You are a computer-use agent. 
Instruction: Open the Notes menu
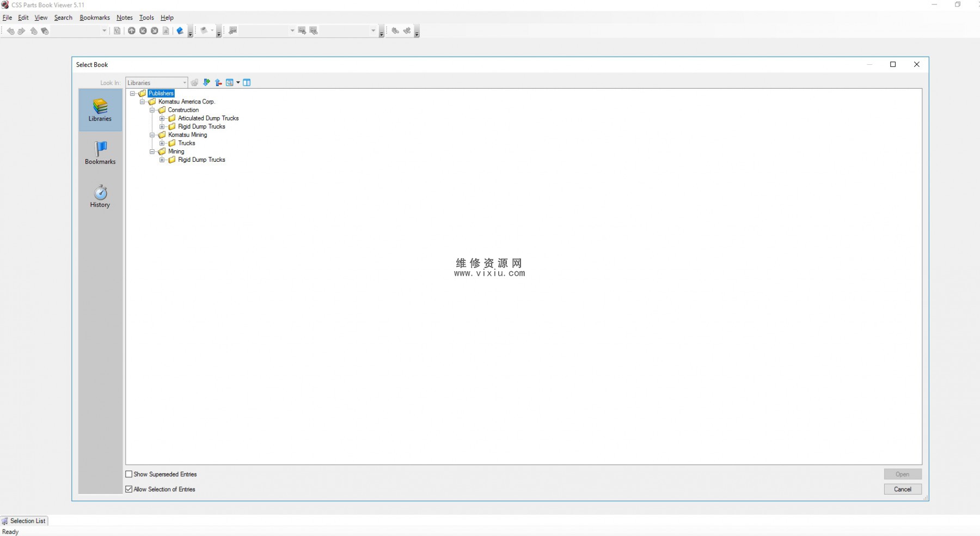pyautogui.click(x=125, y=17)
